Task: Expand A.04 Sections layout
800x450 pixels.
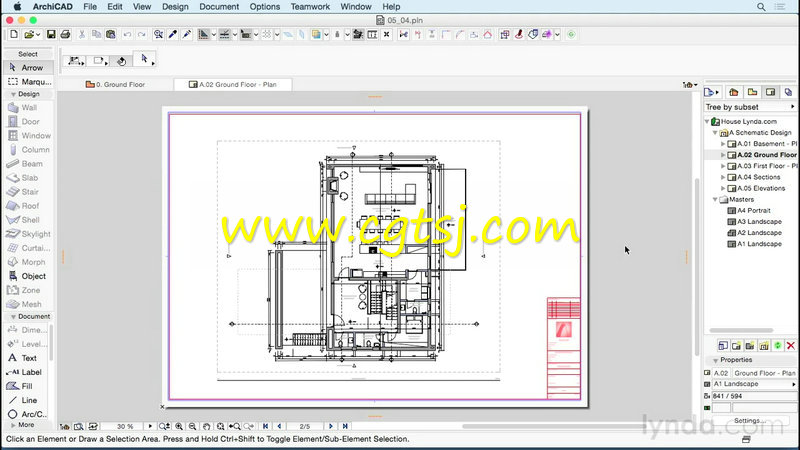Action: coord(723,177)
